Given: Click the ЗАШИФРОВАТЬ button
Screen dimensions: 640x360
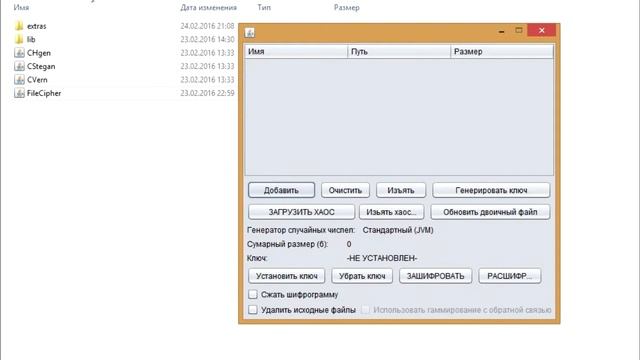Looking at the screenshot, I should (x=436, y=276).
